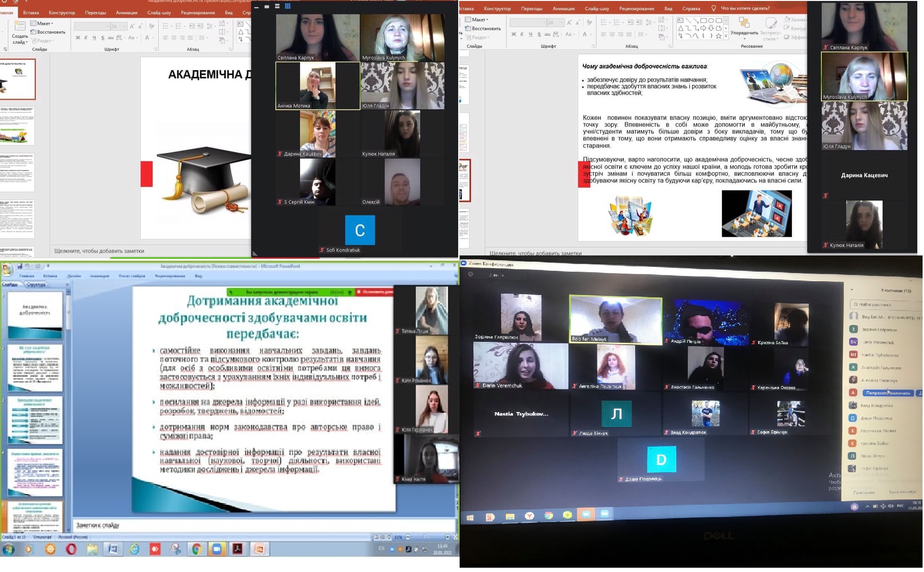Toggle underline Ч in right PowerPoint window

coord(530,34)
